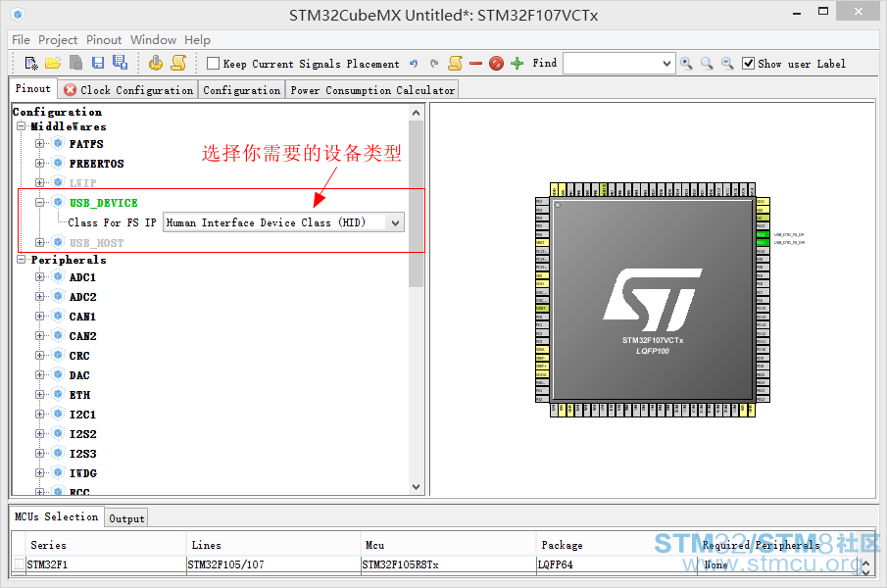Click the STM32F105R8Tx cell in Mcu column
This screenshot has height=588, width=887.
[448, 564]
